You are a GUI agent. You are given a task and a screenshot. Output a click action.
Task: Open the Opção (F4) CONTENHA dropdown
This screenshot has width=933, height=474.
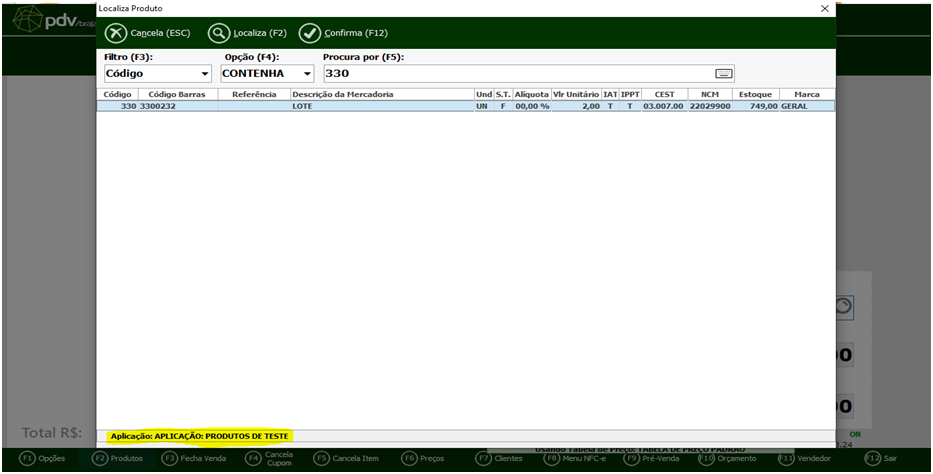tap(307, 74)
